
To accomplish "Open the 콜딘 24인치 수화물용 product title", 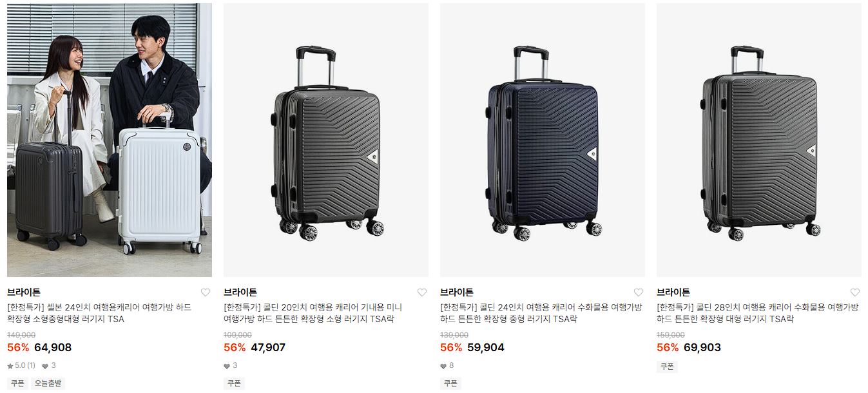I will click(x=541, y=313).
